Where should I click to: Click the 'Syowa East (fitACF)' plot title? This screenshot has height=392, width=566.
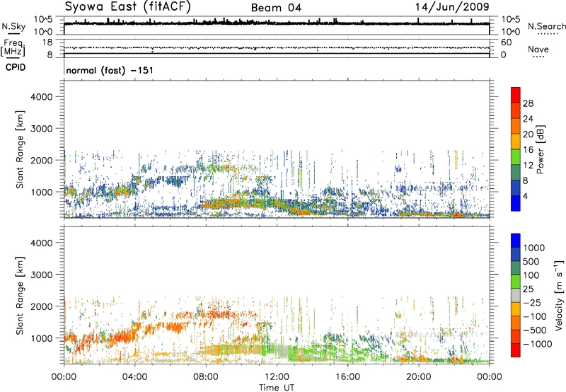pyautogui.click(x=128, y=6)
